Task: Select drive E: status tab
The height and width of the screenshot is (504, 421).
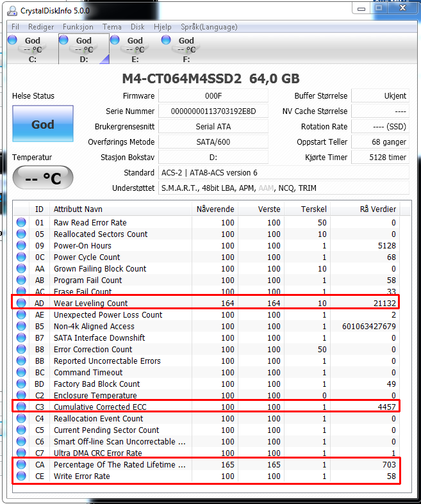Action: click(135, 49)
